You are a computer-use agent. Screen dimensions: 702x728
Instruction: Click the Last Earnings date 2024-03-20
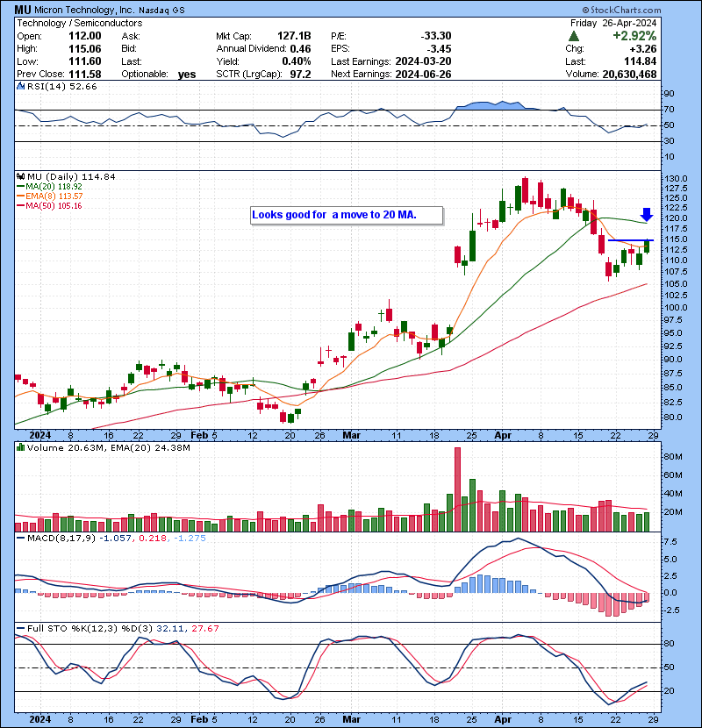click(423, 61)
